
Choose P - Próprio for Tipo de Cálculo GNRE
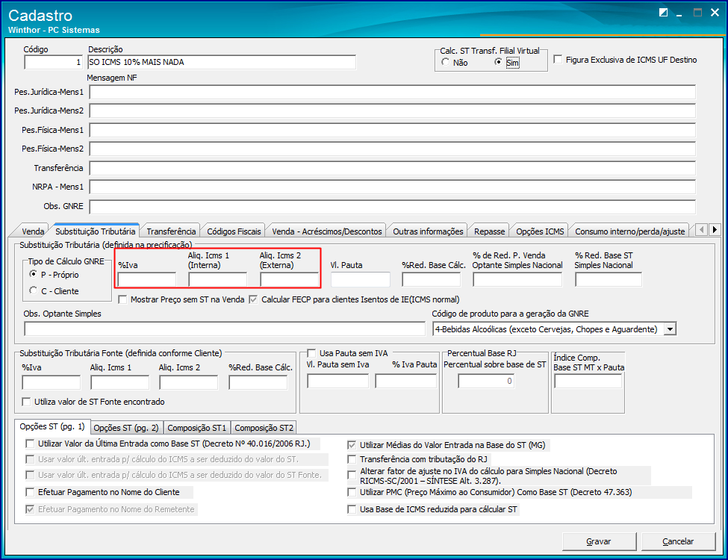click(x=33, y=274)
